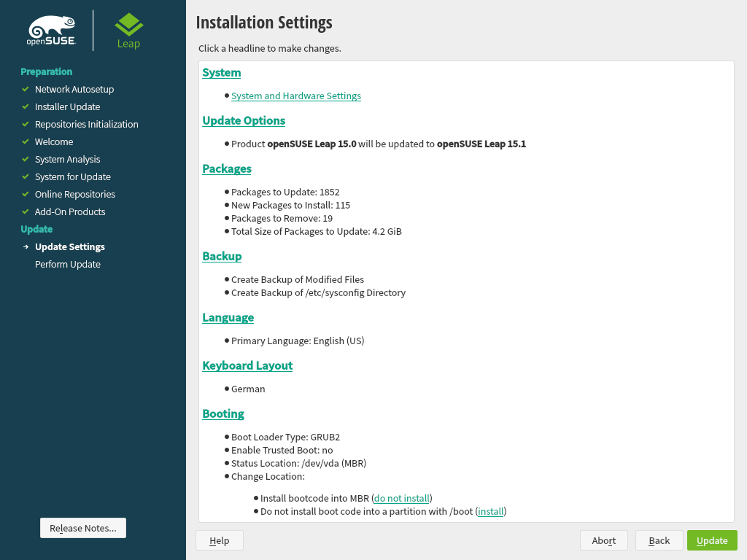Open the Release Notes dialog
747x560 pixels.
pyautogui.click(x=83, y=528)
